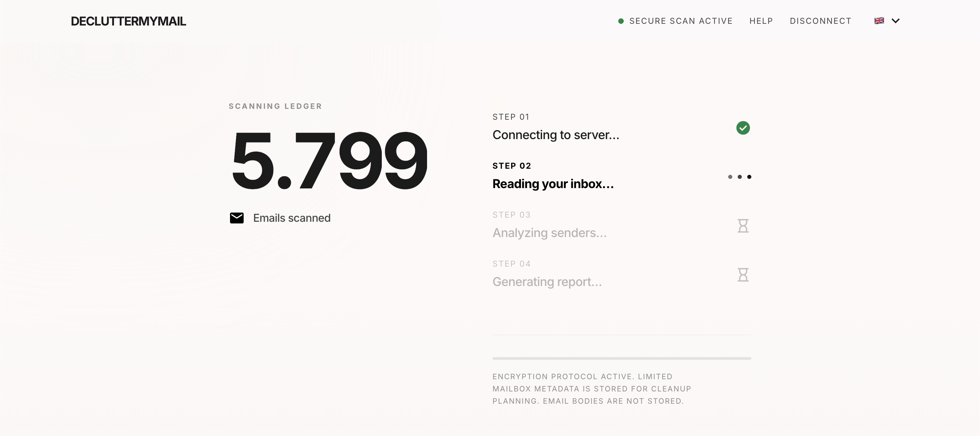
Task: Click the envelope icon beside Emails scanned
Action: coord(236,218)
